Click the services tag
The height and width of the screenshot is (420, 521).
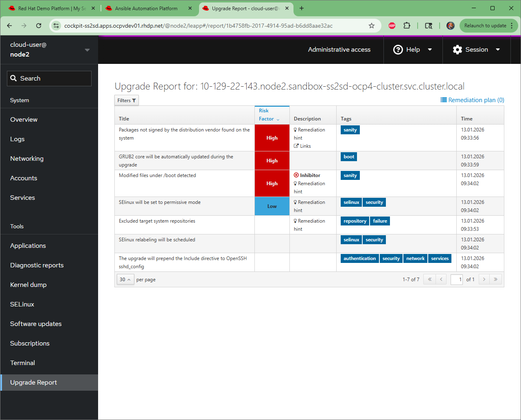coord(440,258)
